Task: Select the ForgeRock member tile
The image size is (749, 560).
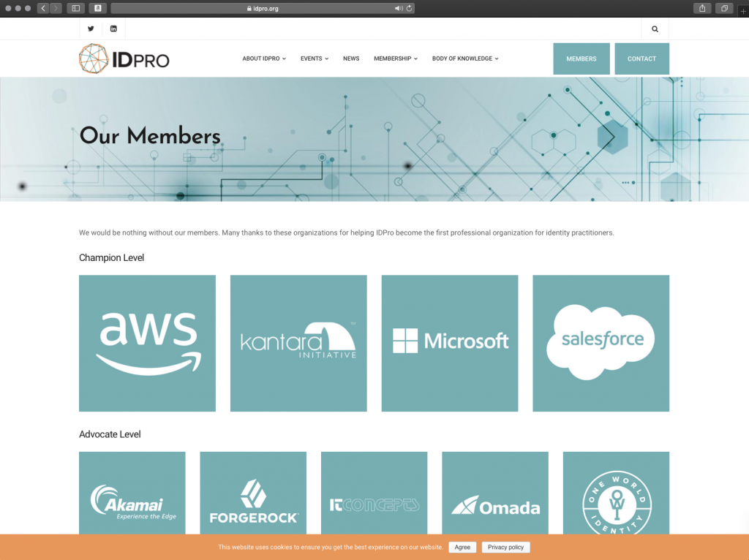Action: point(253,493)
